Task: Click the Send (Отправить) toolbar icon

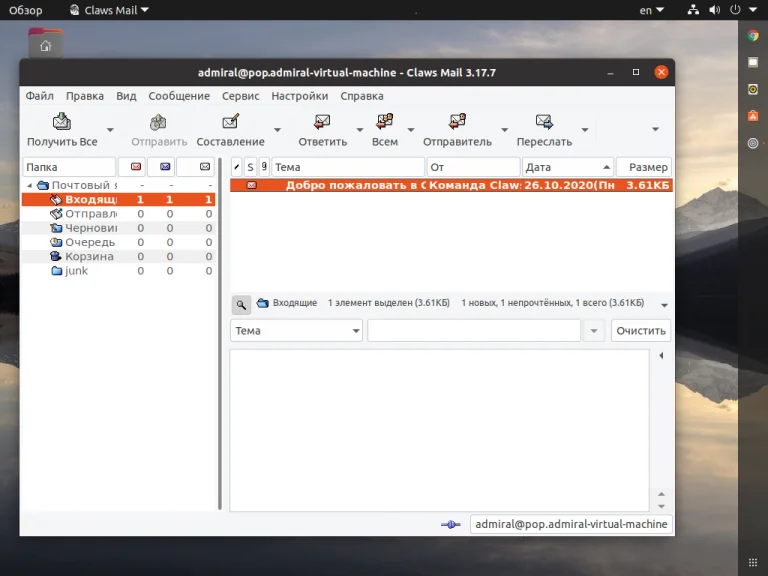Action: click(158, 121)
